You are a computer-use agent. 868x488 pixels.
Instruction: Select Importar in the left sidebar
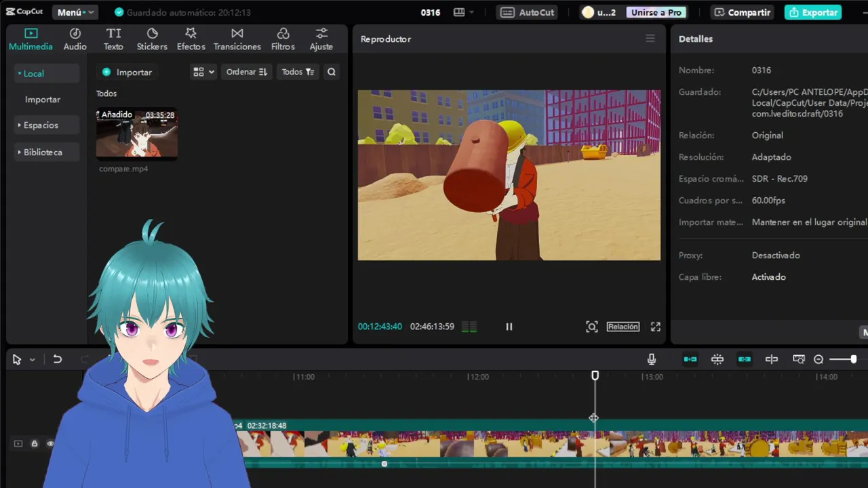43,99
